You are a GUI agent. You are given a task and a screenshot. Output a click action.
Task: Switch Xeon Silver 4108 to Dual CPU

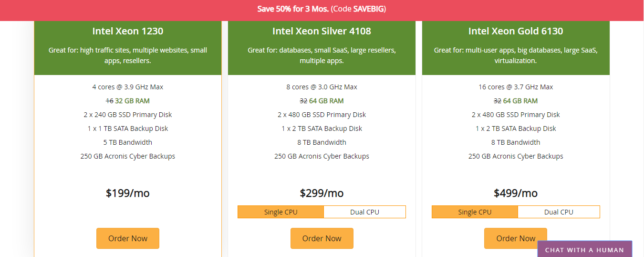(365, 212)
